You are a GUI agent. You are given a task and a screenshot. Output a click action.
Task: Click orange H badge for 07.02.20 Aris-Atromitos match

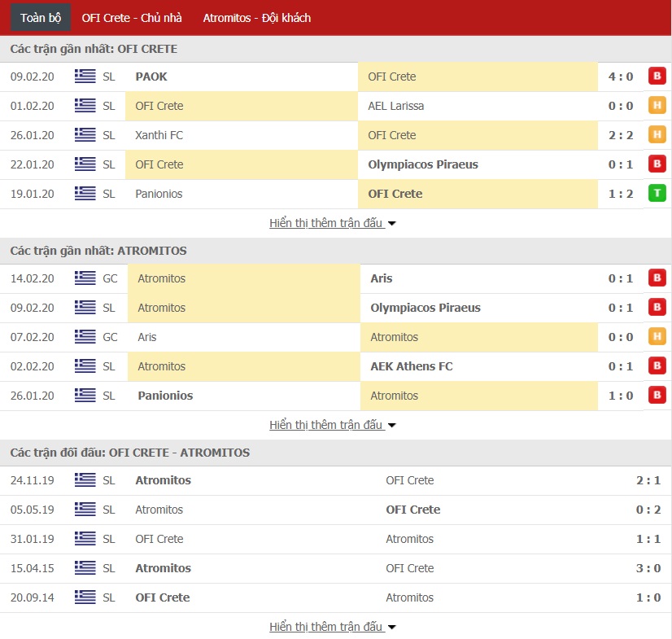tap(657, 336)
